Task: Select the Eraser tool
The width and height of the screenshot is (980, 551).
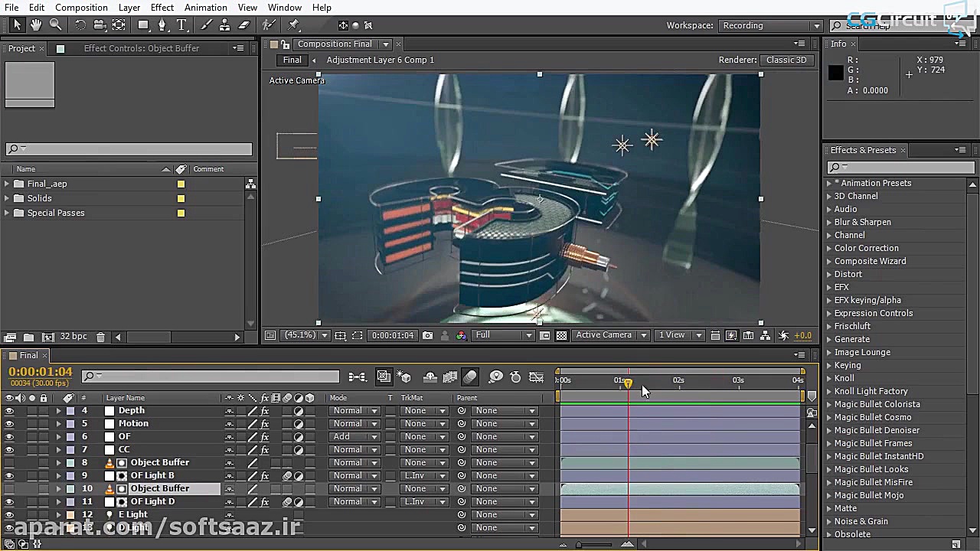Action: (244, 25)
